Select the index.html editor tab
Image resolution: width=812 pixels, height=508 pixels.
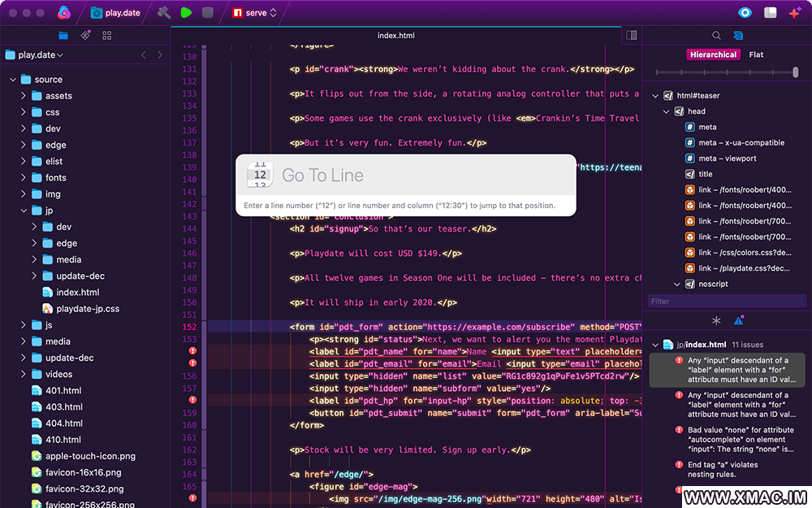click(395, 35)
